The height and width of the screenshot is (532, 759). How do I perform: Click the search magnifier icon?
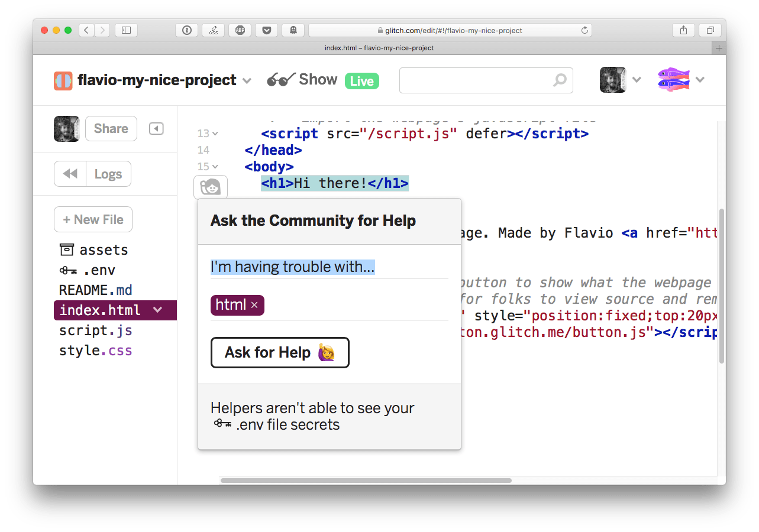pos(559,80)
